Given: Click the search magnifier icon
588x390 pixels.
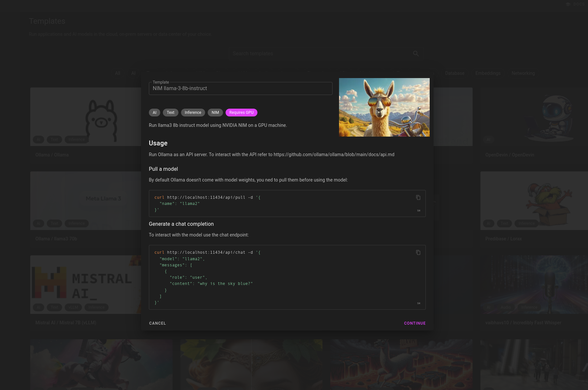Looking at the screenshot, I should (x=416, y=53).
